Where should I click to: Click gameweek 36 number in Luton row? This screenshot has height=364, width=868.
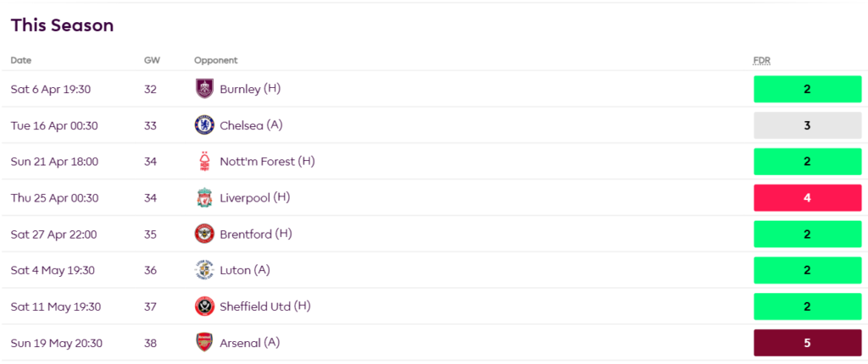pos(151,271)
